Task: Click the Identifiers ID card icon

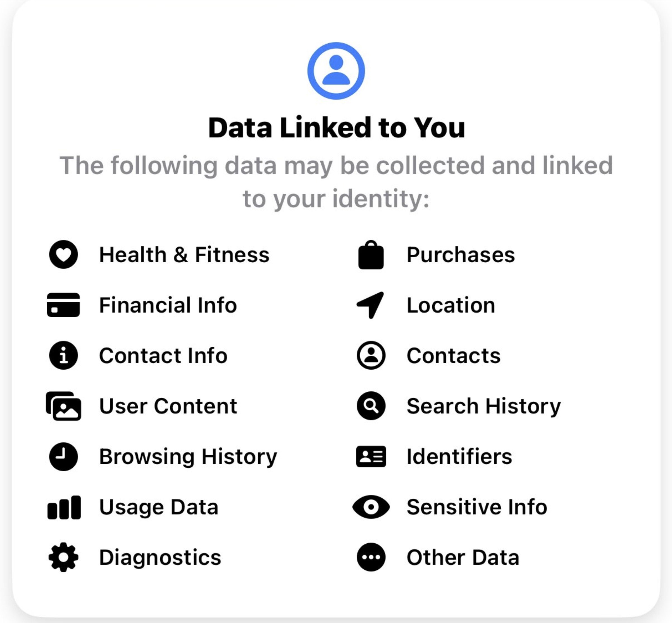Action: 371,456
